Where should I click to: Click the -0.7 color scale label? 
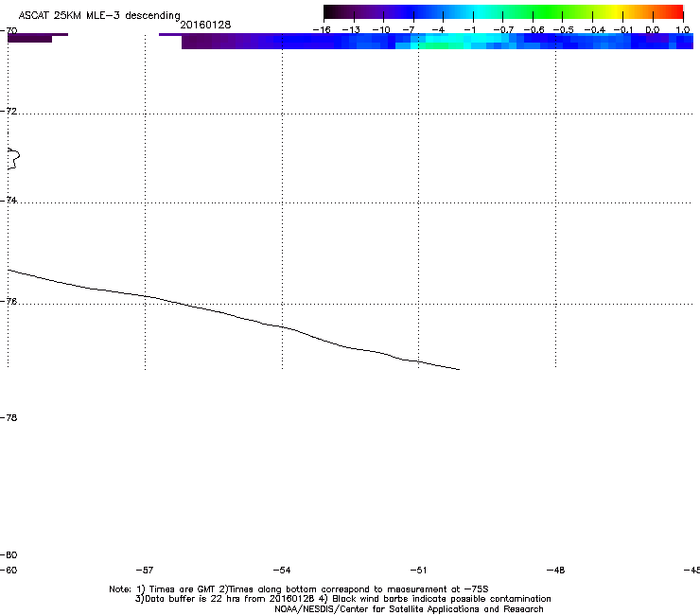[x=503, y=30]
